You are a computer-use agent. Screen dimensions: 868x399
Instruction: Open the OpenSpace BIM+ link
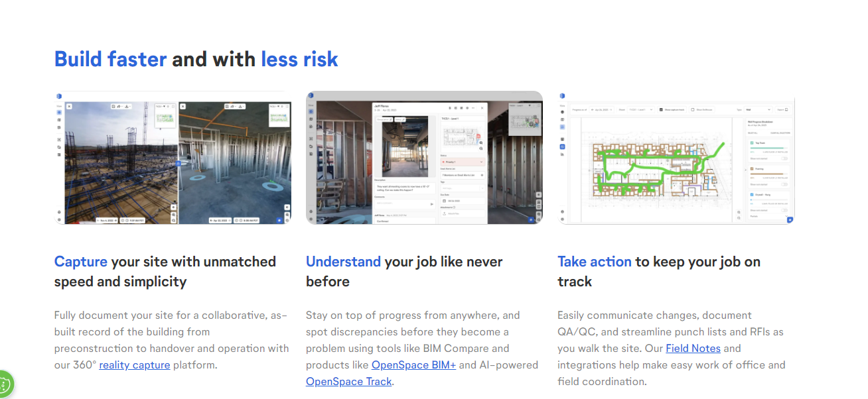tap(413, 365)
